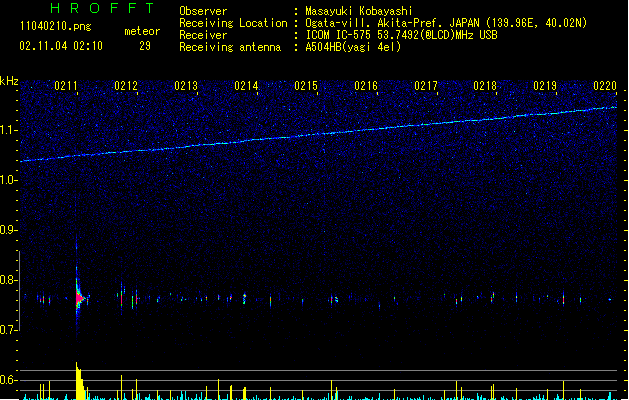Select the file name 11040210.png
Image resolution: width=629 pixels, height=400 pixels.
[56, 26]
